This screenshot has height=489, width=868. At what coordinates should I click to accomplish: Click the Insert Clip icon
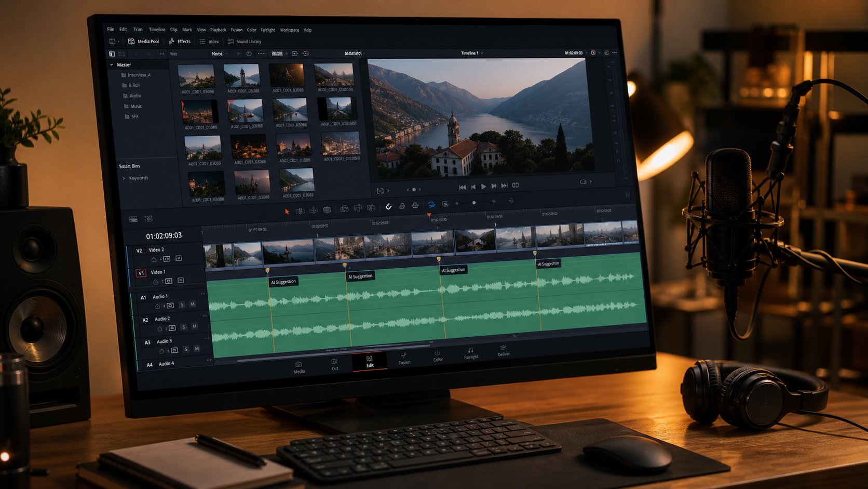coord(344,209)
